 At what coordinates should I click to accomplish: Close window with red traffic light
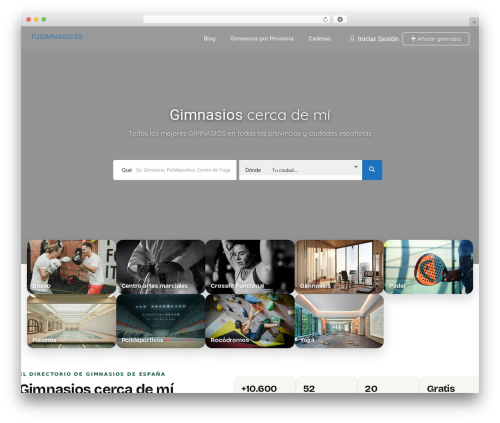29,19
